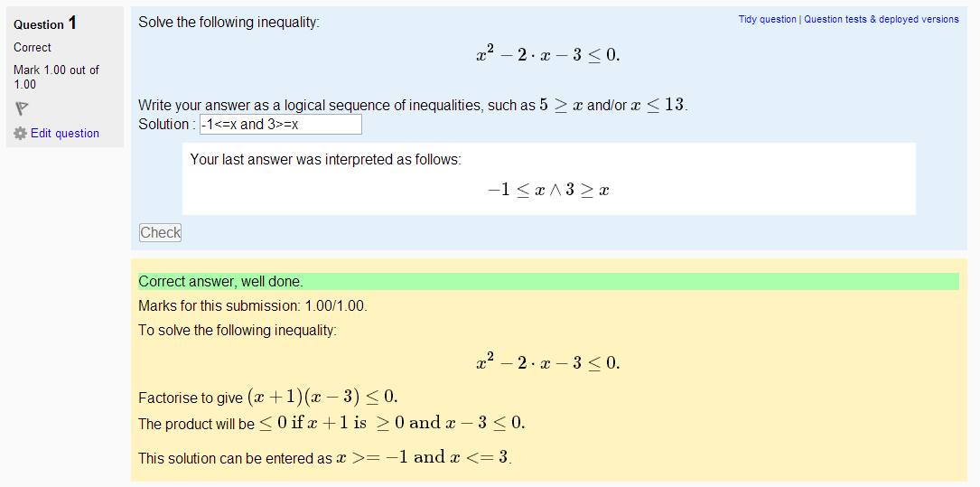
Task: Click the factorised (x+1)(x−3) ≤ 0 formula
Action: [322, 397]
